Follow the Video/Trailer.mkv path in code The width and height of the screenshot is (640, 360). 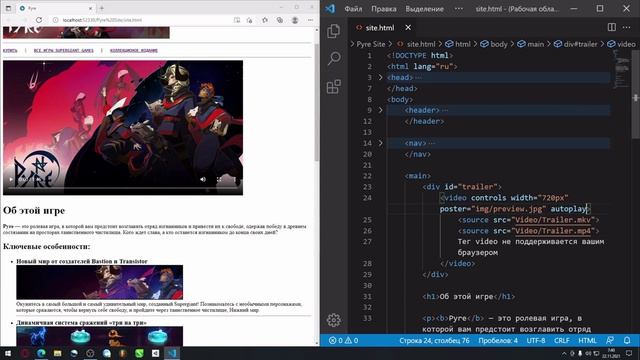553,220
